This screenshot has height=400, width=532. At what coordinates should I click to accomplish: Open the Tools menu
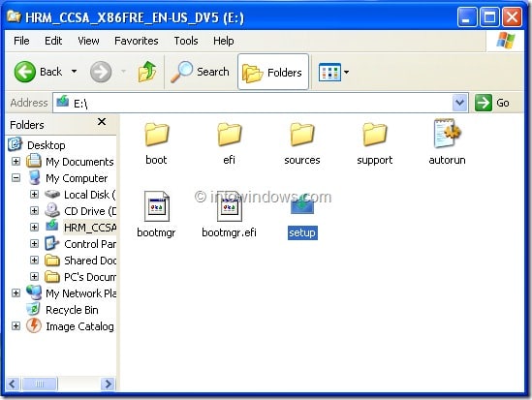[186, 41]
